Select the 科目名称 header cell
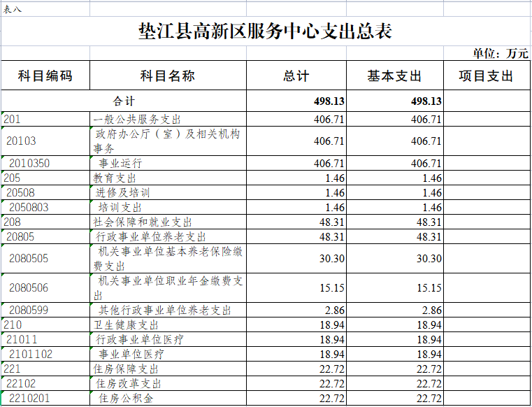This screenshot has width=532, height=407. point(168,76)
